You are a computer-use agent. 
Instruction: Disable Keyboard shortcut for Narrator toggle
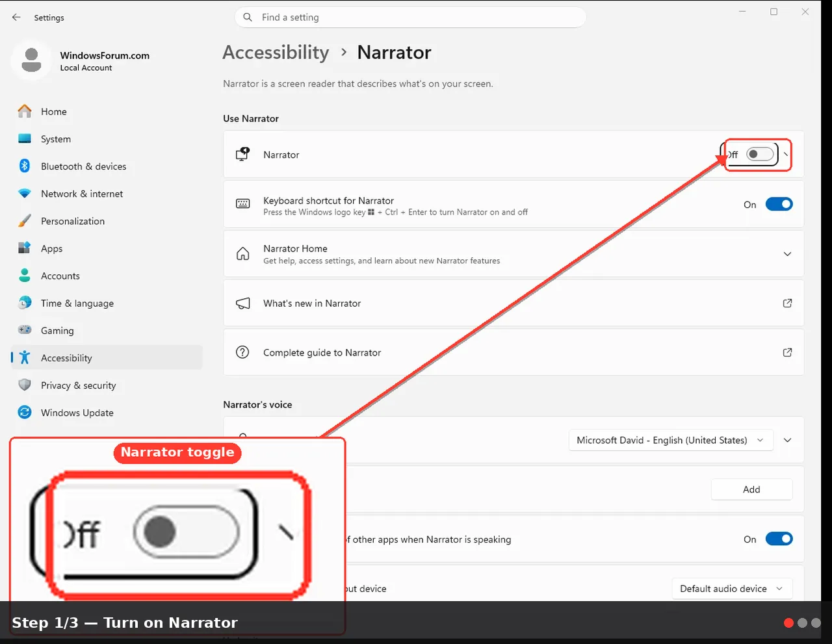point(779,204)
